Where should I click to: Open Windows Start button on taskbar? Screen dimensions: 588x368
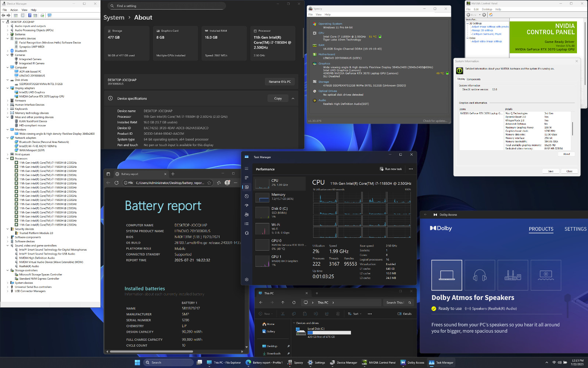click(137, 362)
